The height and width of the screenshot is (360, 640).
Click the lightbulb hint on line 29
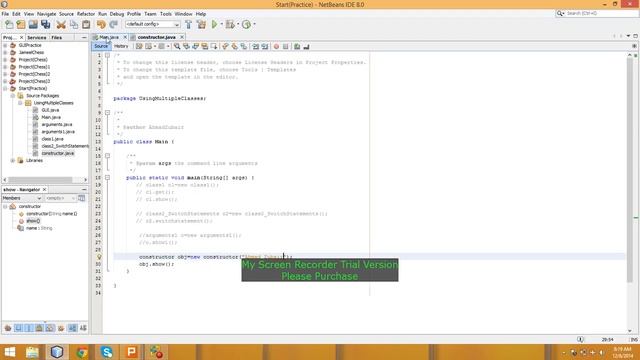[x=99, y=257]
